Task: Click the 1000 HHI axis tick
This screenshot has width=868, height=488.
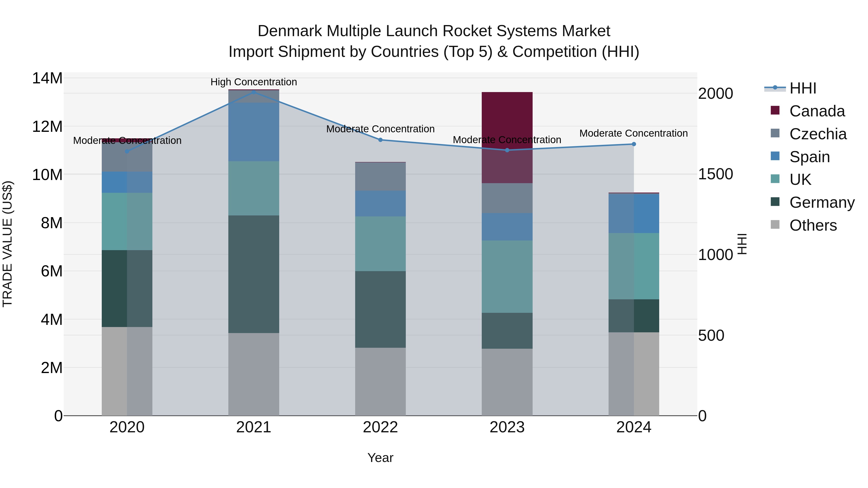Action: (x=715, y=255)
